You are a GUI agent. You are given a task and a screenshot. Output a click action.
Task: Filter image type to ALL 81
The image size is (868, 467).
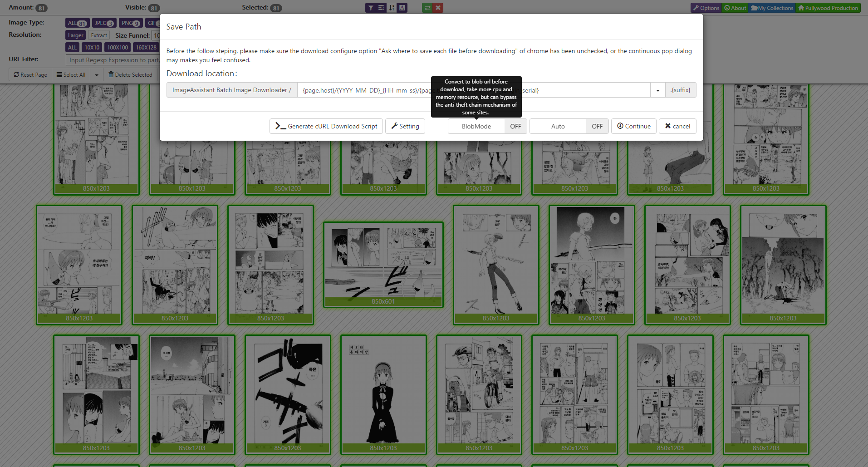point(77,23)
